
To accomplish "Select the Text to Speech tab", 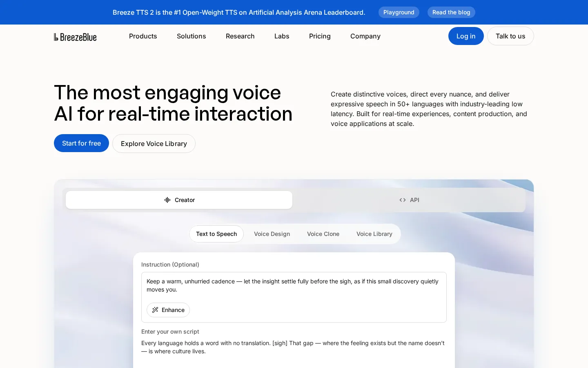I will coord(216,234).
